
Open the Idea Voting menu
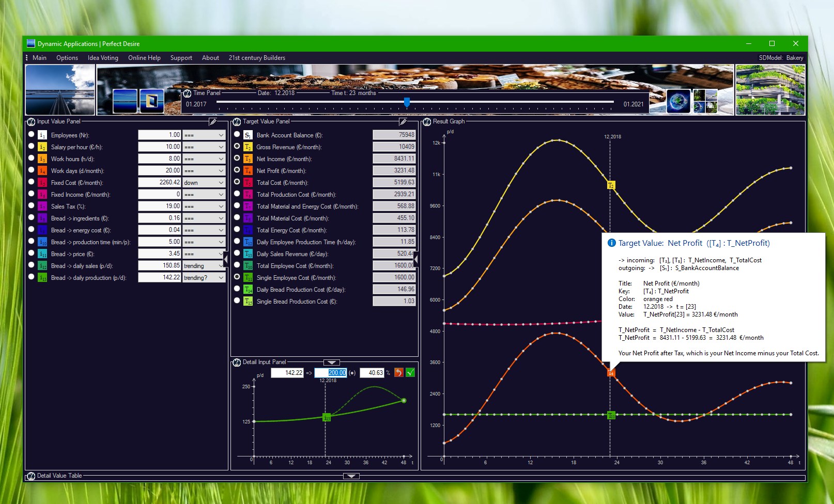[x=103, y=58]
